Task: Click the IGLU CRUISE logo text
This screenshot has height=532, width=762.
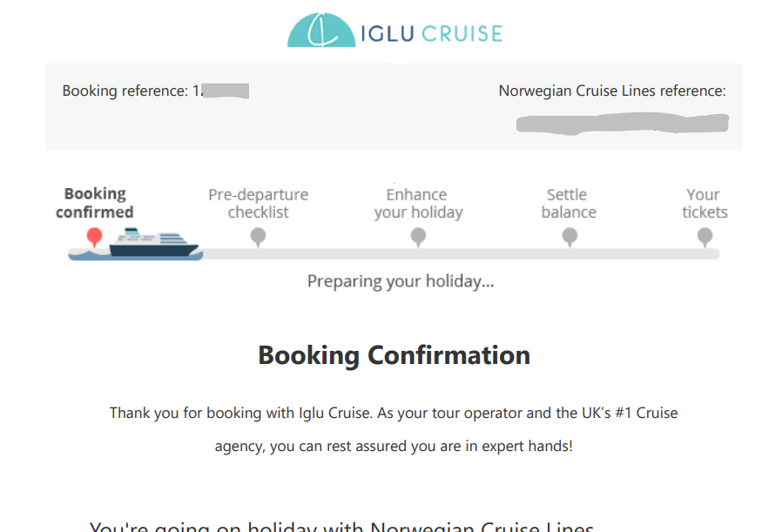Action: tap(432, 34)
